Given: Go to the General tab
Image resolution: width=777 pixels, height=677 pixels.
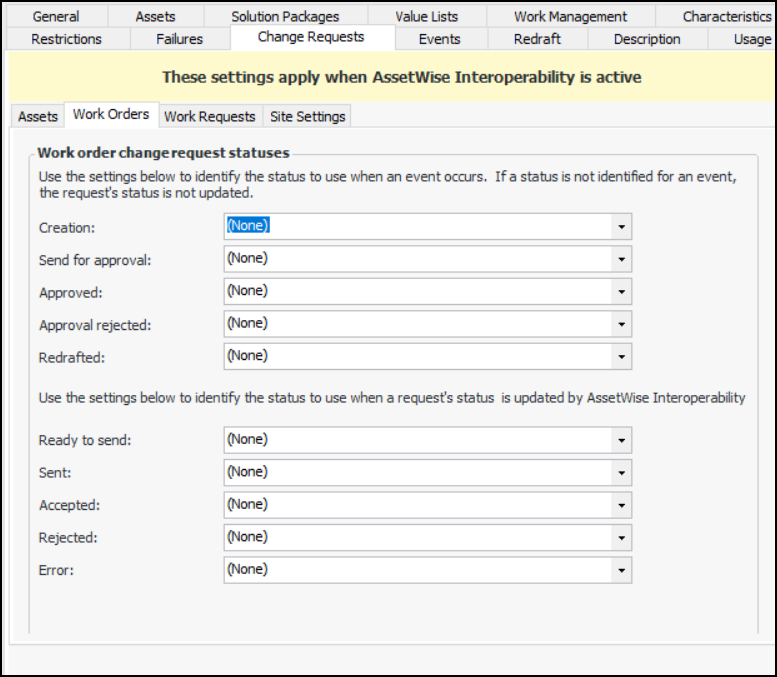Looking at the screenshot, I should 55,16.
